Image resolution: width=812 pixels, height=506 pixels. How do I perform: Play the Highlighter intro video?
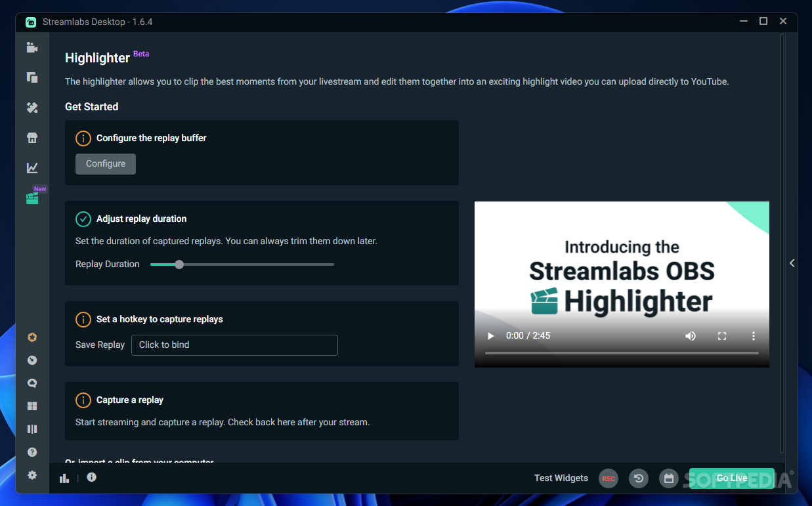point(490,336)
